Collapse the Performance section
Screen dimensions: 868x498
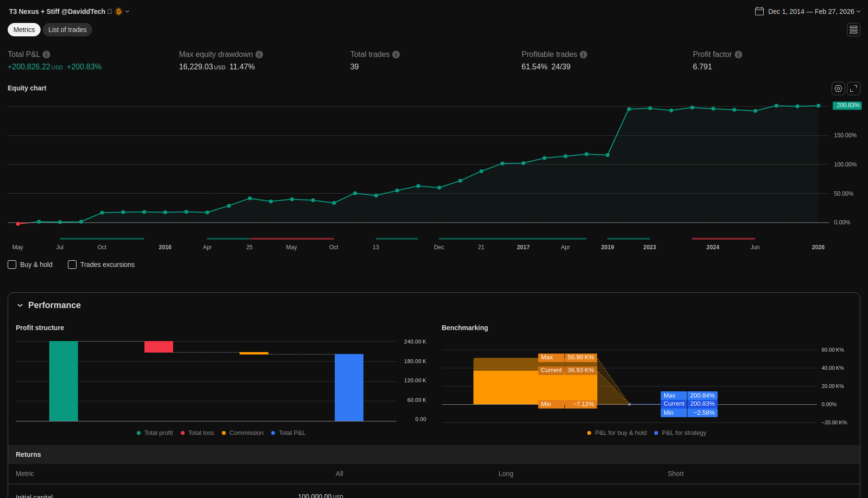[x=20, y=305]
